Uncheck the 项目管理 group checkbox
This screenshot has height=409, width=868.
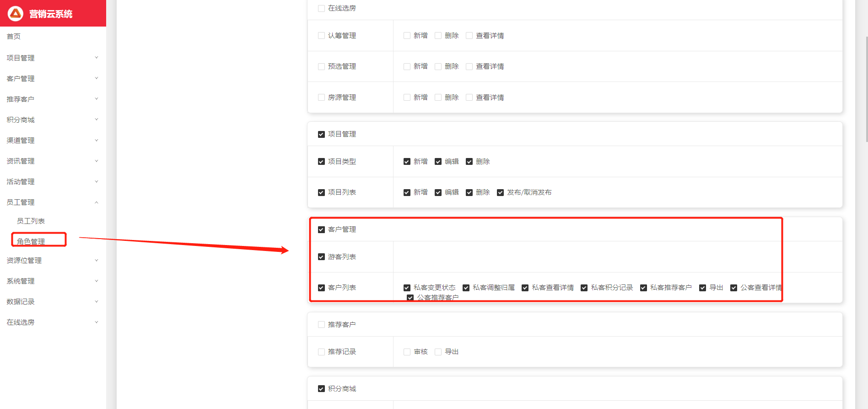coord(321,134)
